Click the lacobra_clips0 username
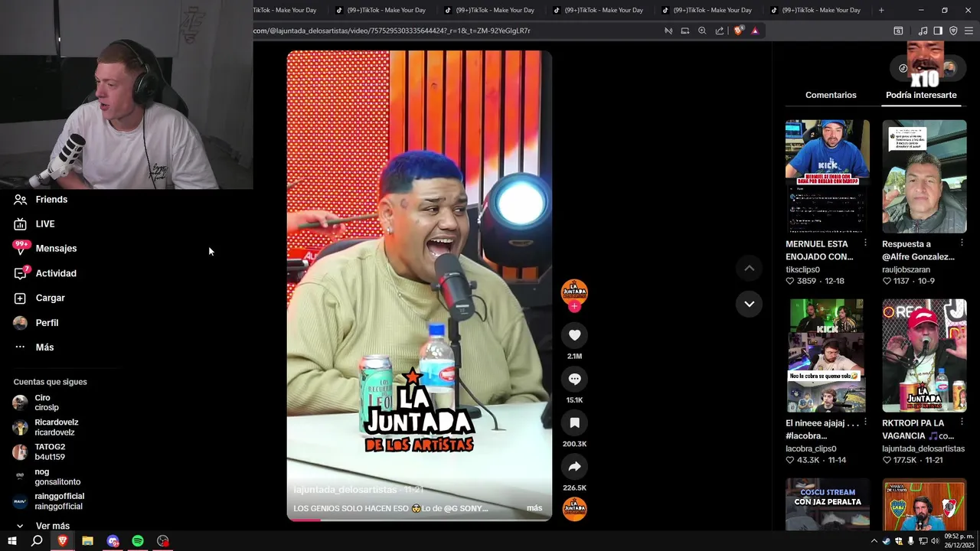Viewport: 980px width, 551px height. [x=811, y=448]
